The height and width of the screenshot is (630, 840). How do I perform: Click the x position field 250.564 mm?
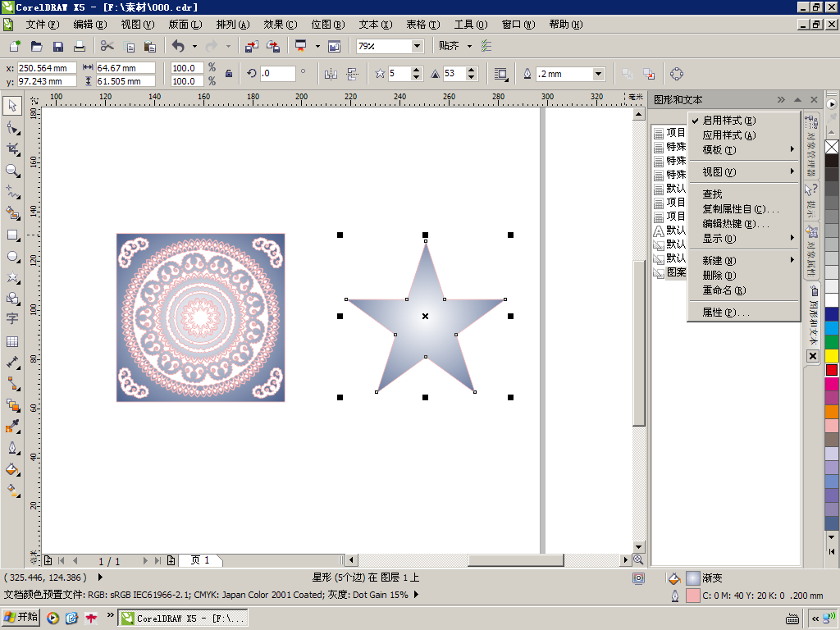(x=47, y=68)
